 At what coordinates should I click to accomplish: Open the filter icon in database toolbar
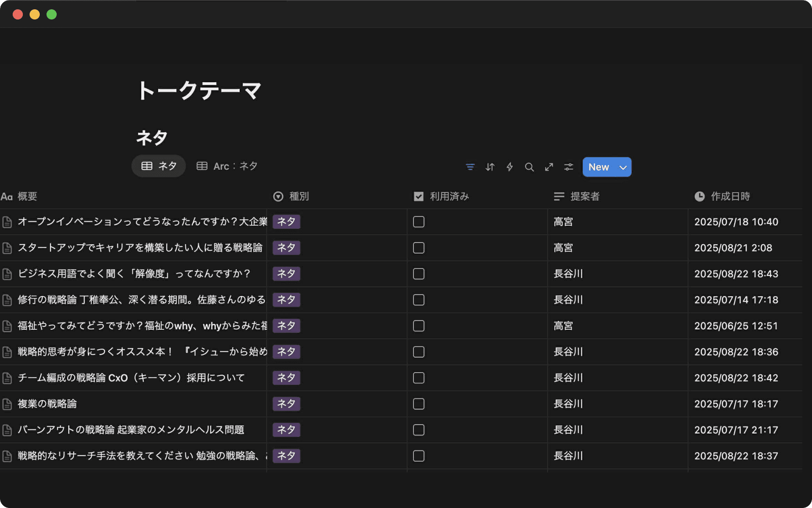(470, 167)
